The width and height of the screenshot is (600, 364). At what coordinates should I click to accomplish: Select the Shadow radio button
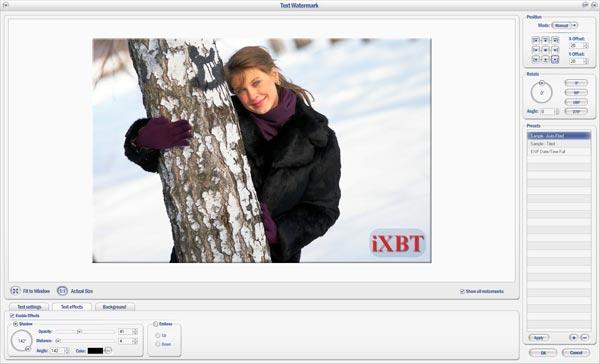pos(15,324)
